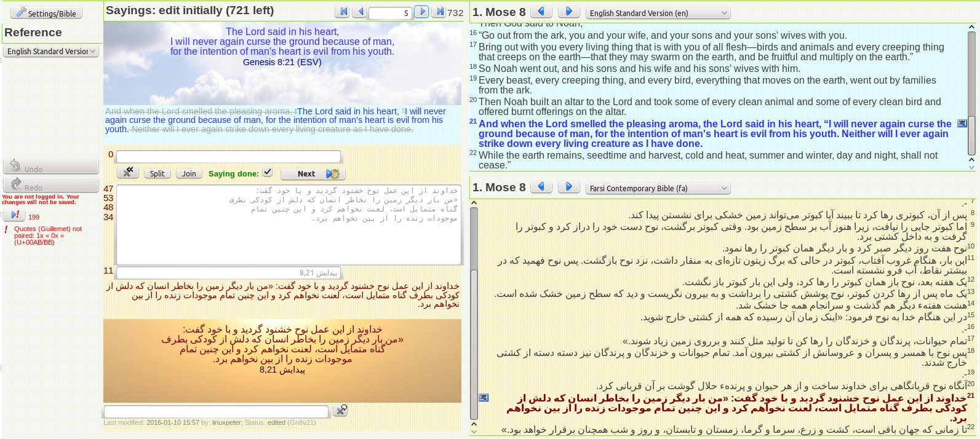This screenshot has width=980, height=439.
Task: Click the Guillemet quotes not paired warning
Action: [x=47, y=235]
